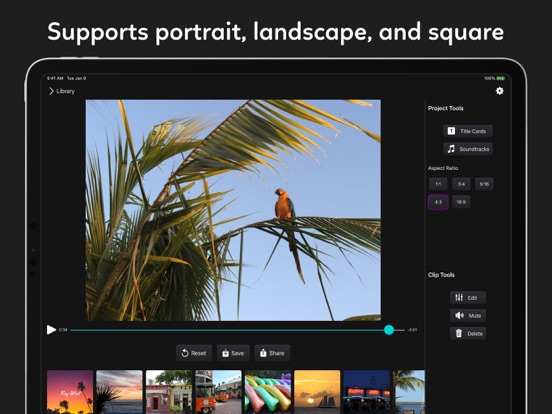Click the elapsed time 0:39 label

click(63, 330)
